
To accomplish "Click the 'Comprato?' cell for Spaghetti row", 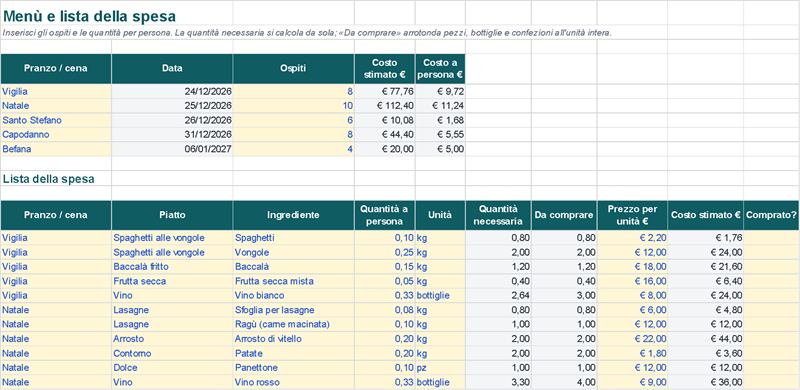I will [x=771, y=238].
